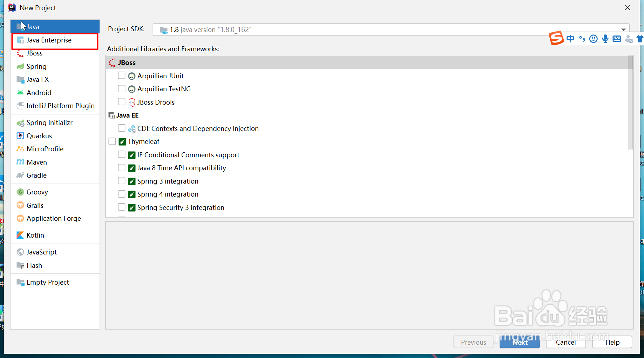
Task: Enable the Arquillian TestNG checkbox
Action: click(x=122, y=88)
